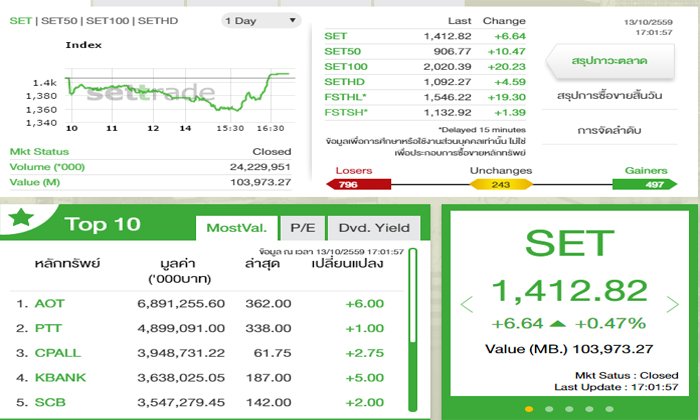Click CPALL last price 61.75
This screenshot has height=420, width=700.
272,353
